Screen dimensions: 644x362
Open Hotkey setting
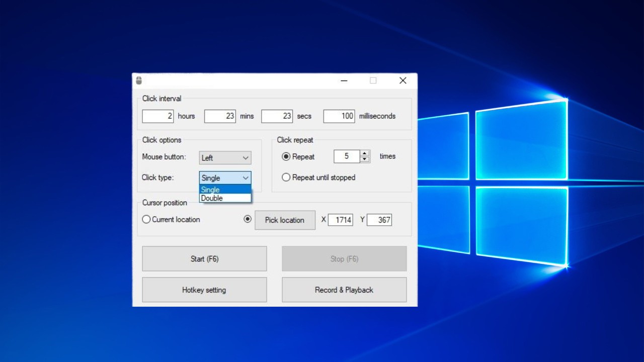click(204, 290)
